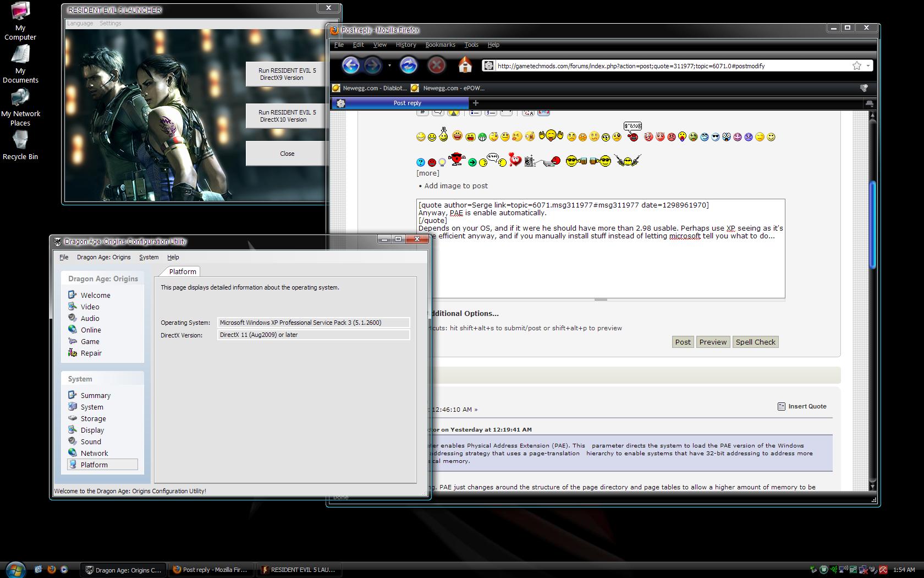Open System menu in configuration utility

point(148,257)
